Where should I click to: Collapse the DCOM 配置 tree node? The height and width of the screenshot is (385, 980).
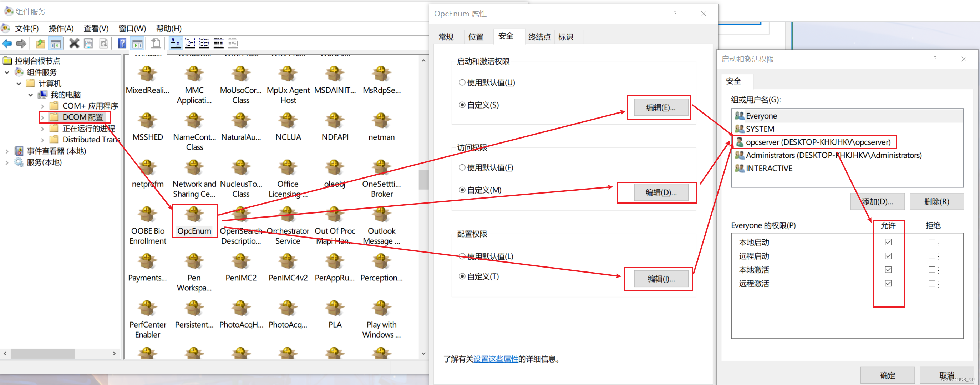[x=42, y=117]
